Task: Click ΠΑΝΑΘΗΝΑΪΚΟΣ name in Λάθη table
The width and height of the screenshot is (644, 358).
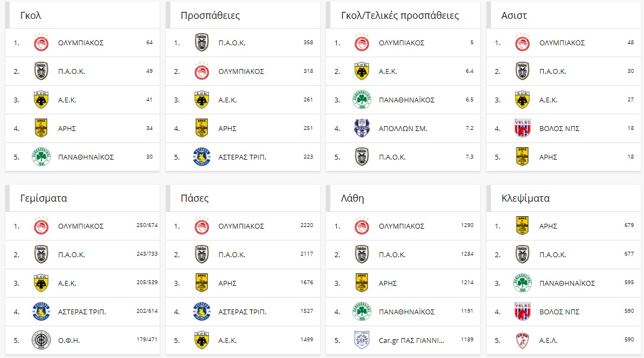Action: pyautogui.click(x=406, y=312)
